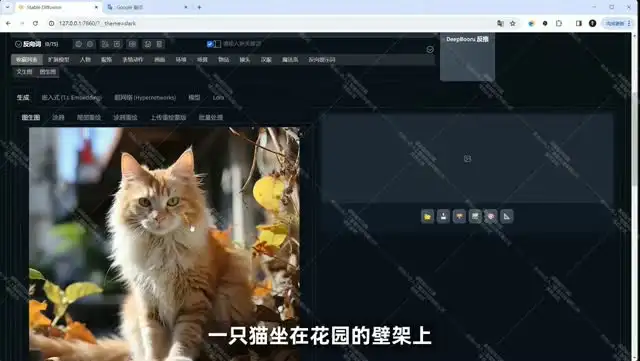Close the Stable Diffusion browser tab
Screen dimensions: 640x361
96,7
